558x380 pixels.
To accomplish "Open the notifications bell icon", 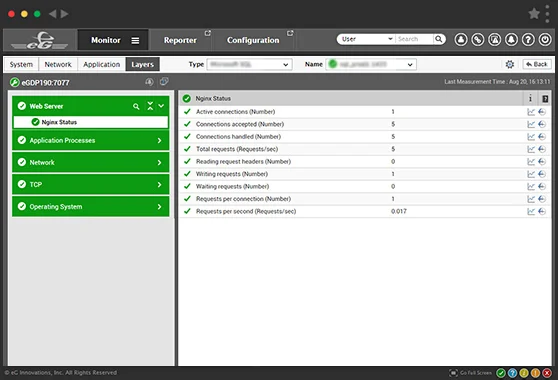I will pyautogui.click(x=511, y=39).
